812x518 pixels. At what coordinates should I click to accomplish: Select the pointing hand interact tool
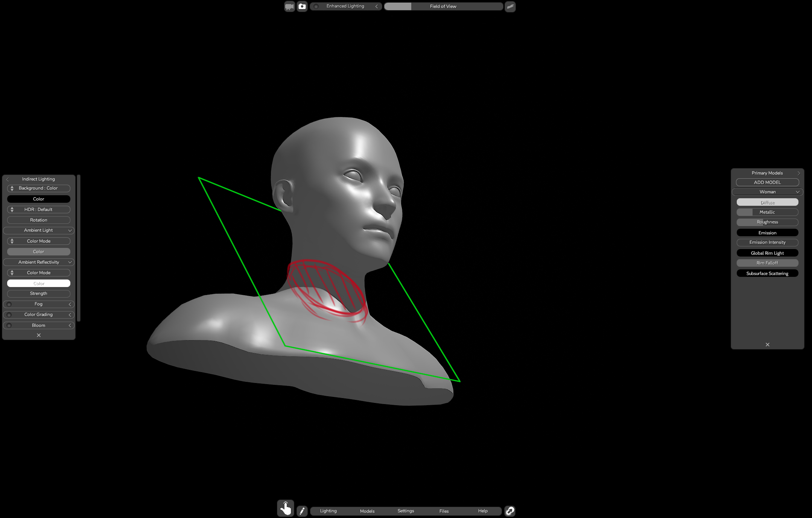286,509
